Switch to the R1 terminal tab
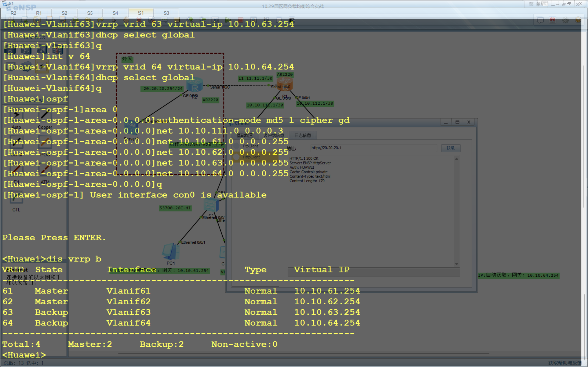Screen dimensions: 588x367 coord(39,13)
